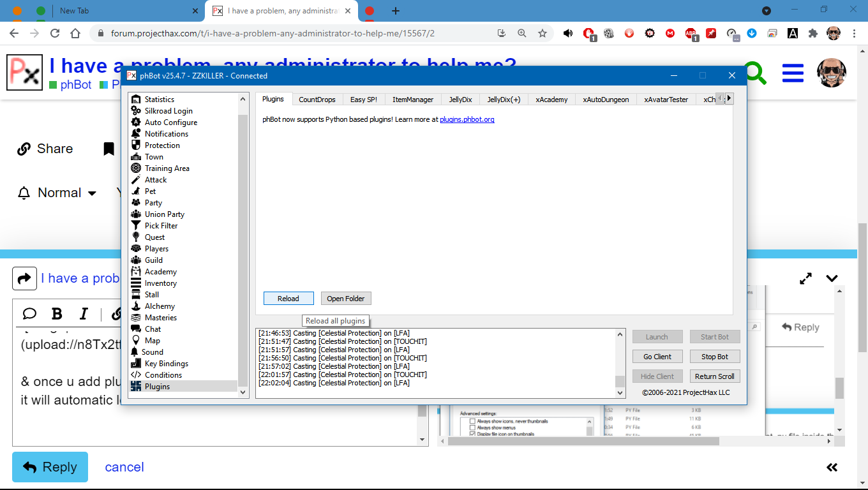Open the Statistics sidebar icon
This screenshot has width=868, height=490.
coord(135,100)
